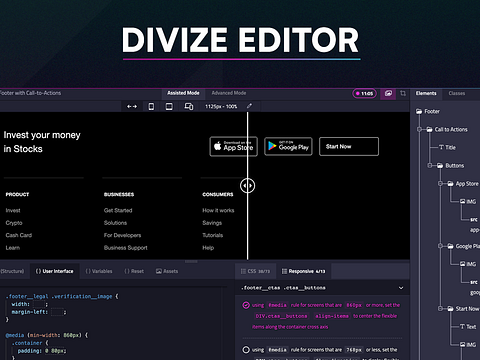Click the Footer folder icon in tree
The width and height of the screenshot is (480, 360).
[x=419, y=111]
